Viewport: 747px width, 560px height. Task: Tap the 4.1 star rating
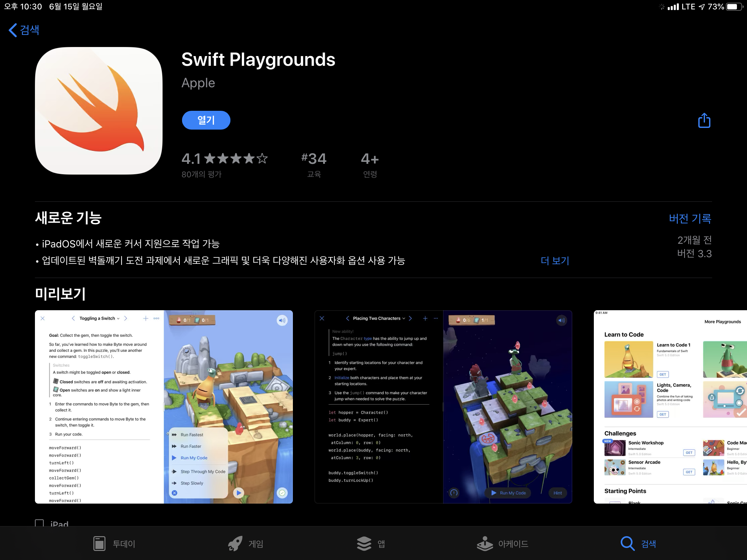(224, 159)
